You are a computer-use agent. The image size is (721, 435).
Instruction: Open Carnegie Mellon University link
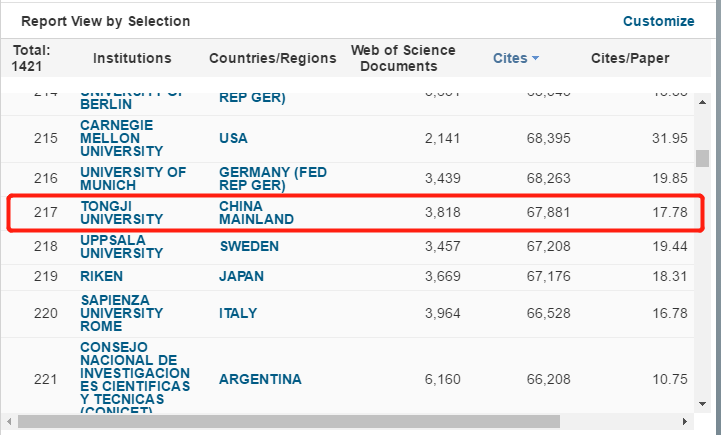[x=121, y=137]
